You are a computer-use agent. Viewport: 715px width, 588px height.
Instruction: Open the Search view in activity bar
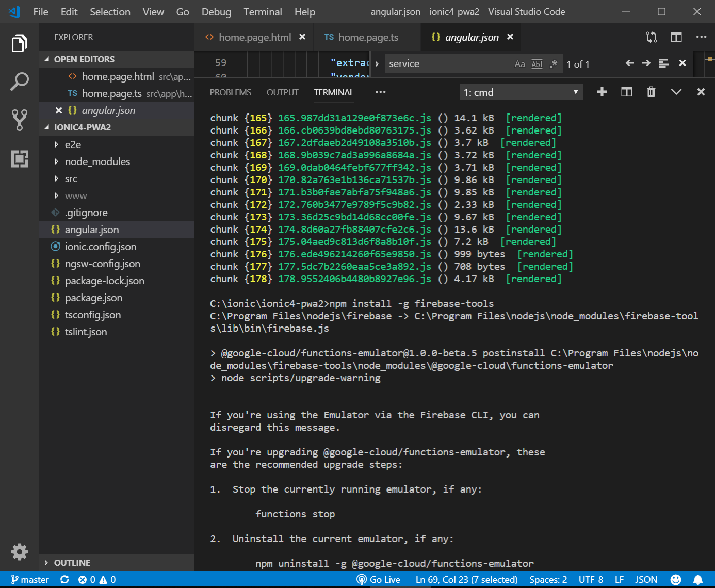pos(19,81)
